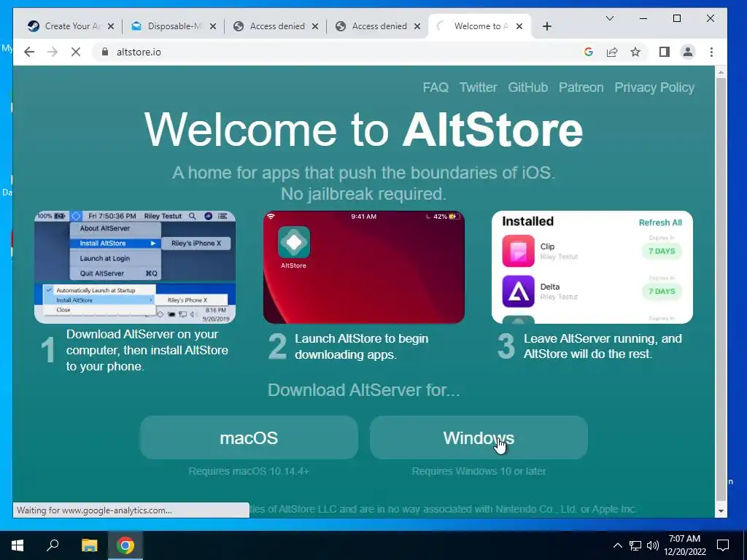Stop loading the page with the X button
Screen dimensions: 747x560
[x=76, y=52]
